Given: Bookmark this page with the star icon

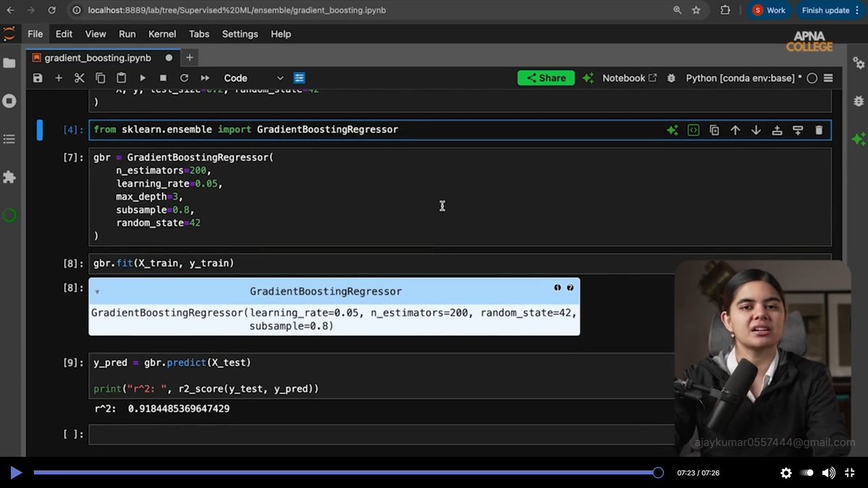Looking at the screenshot, I should (696, 10).
